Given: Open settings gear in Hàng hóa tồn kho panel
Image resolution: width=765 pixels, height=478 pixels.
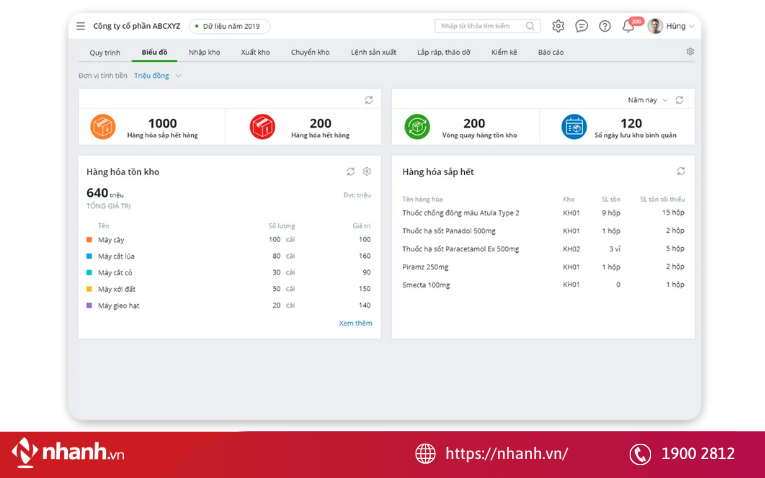Looking at the screenshot, I should (367, 171).
